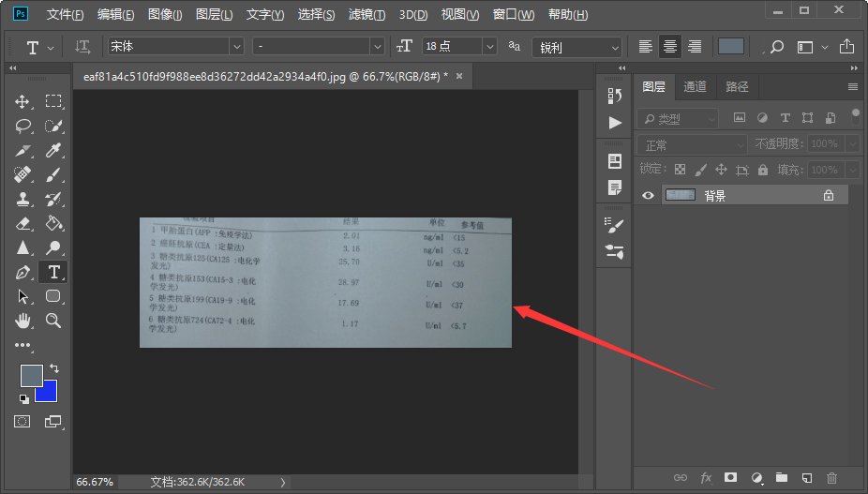Image resolution: width=868 pixels, height=494 pixels.
Task: Open the 正常 blend mode dropdown
Action: coord(692,145)
